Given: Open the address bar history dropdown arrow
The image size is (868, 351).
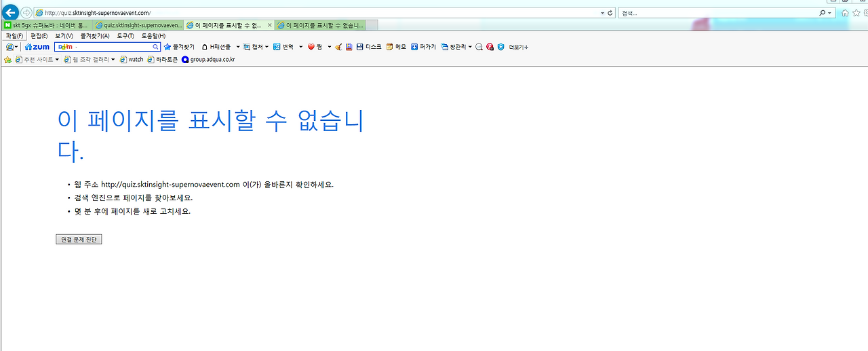Looking at the screenshot, I should [603, 13].
